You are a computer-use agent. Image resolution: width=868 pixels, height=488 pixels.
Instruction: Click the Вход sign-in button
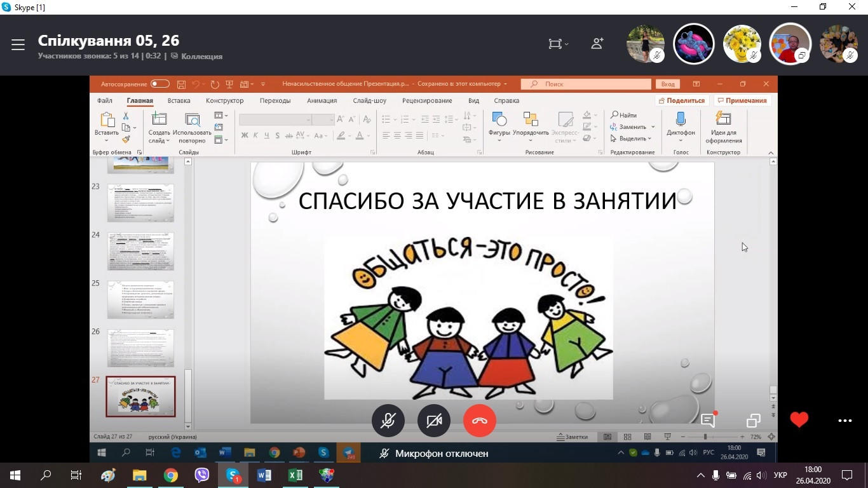(668, 84)
